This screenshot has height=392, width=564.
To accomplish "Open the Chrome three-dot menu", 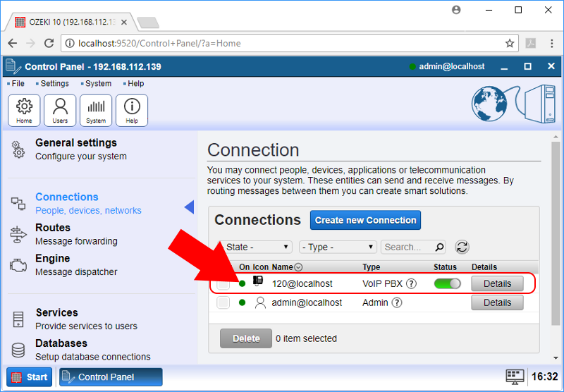I will 552,44.
